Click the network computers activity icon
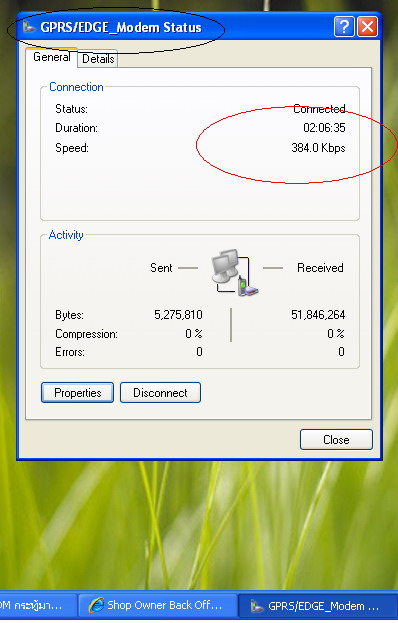 click(235, 273)
